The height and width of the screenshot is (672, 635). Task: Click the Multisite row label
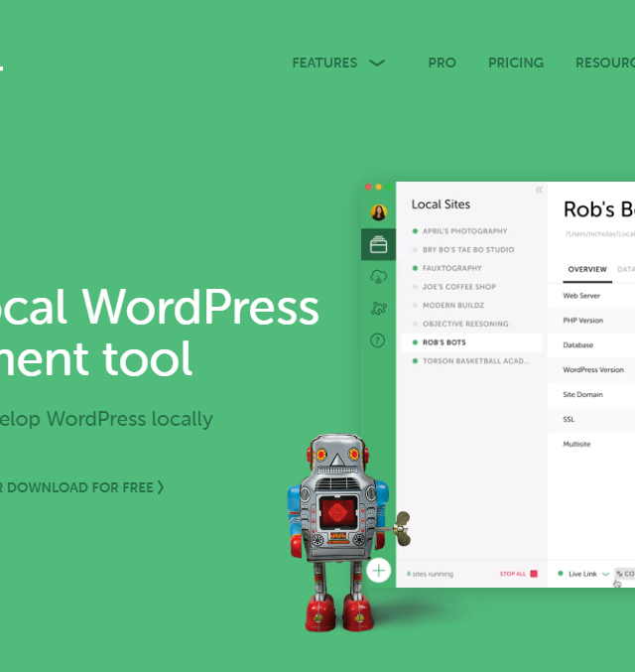pos(576,444)
